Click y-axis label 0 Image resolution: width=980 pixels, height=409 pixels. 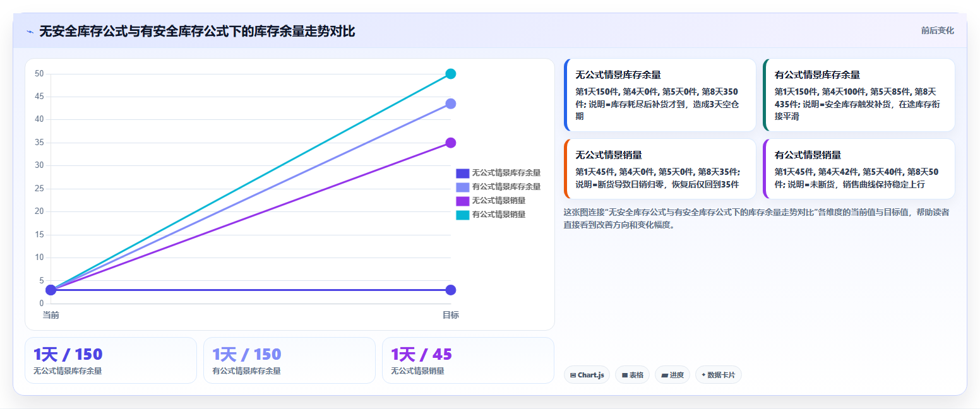pyautogui.click(x=42, y=303)
